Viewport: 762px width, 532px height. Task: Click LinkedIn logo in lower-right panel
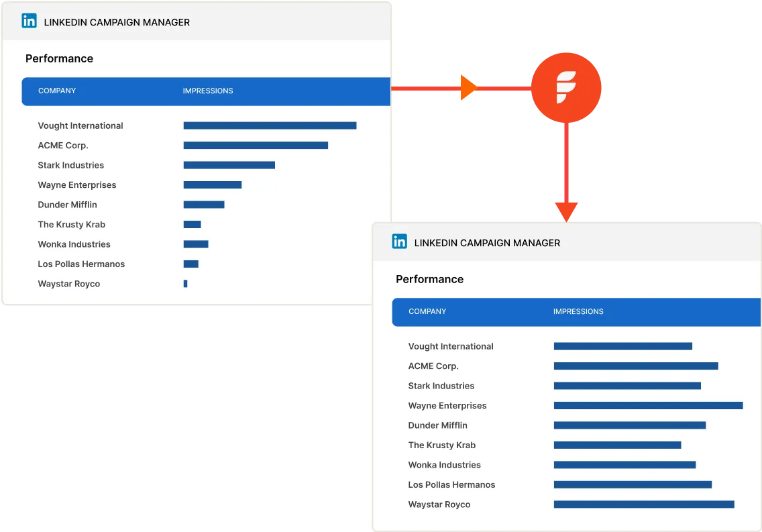400,241
